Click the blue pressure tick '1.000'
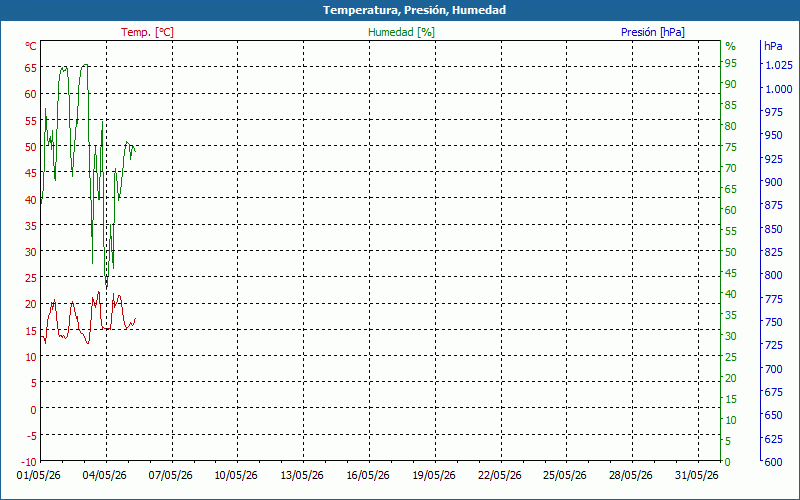The width and height of the screenshot is (800, 500). 779,89
